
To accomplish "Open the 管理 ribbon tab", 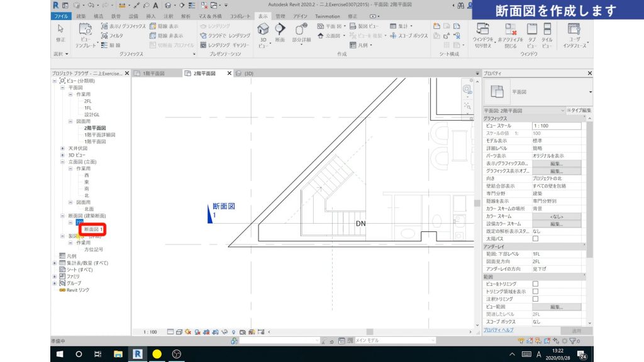I will pyautogui.click(x=280, y=15).
